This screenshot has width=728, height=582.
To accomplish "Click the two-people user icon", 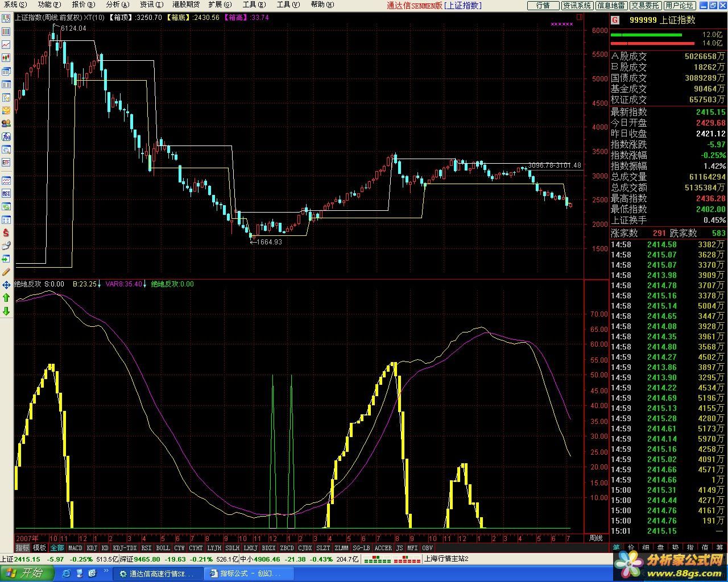I will (6, 124).
